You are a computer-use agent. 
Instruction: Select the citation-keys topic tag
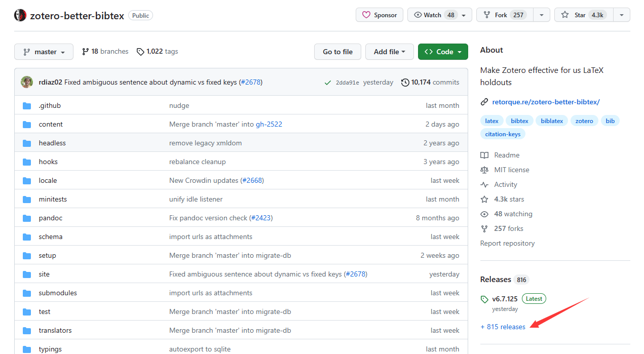coord(503,134)
